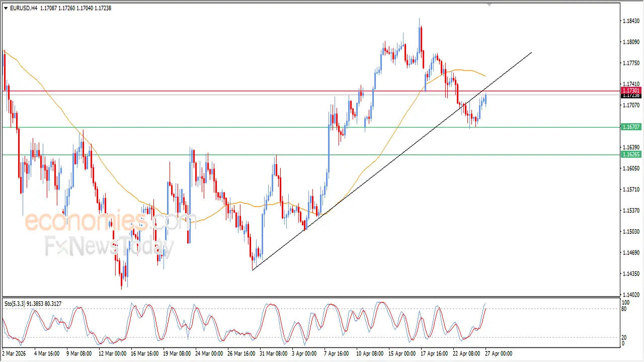The width and height of the screenshot is (644, 362).
Task: Click the 19 Mar 08:00 time label
Action: (176, 353)
